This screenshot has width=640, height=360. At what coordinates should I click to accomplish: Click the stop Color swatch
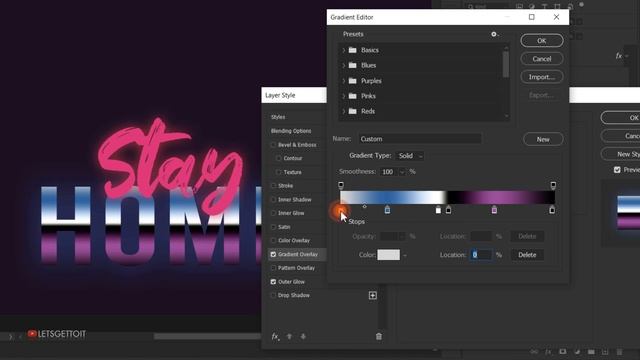[389, 255]
